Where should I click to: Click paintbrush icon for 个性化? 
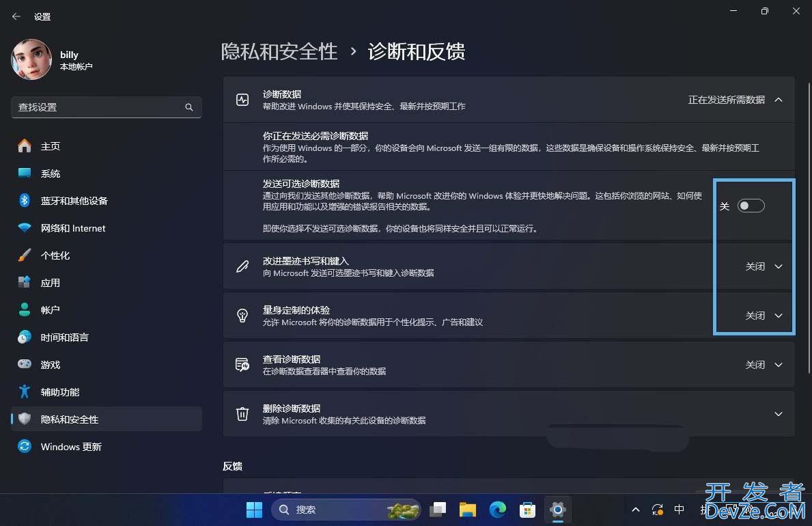click(25, 255)
